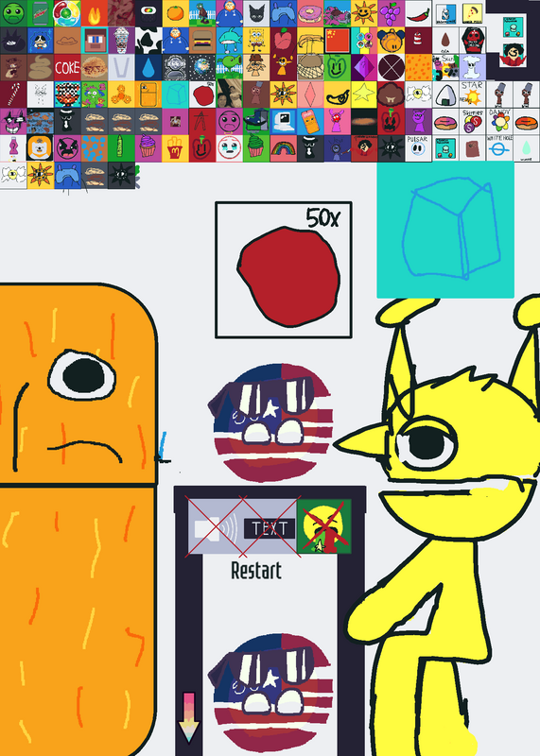Click the Peashooter plant tile
Viewport: 540px width, 756px height.
[229, 67]
